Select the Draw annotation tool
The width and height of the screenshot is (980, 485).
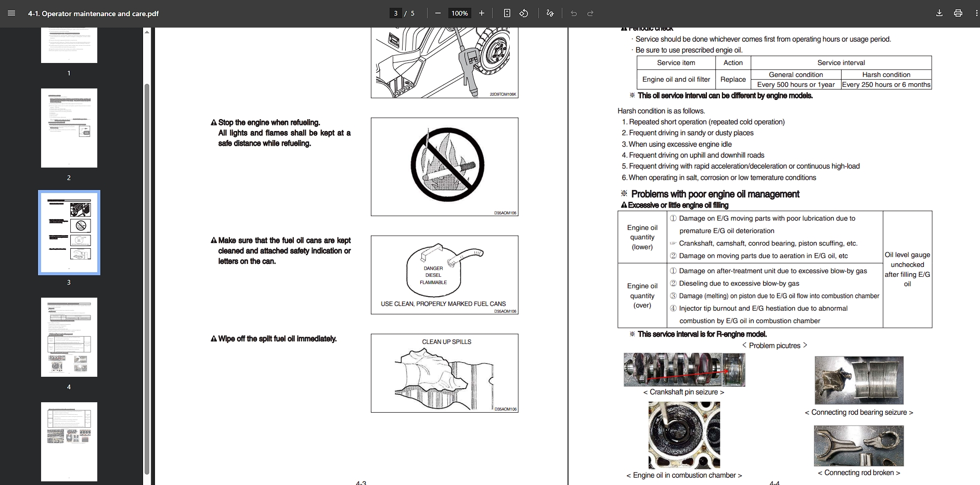pos(550,13)
